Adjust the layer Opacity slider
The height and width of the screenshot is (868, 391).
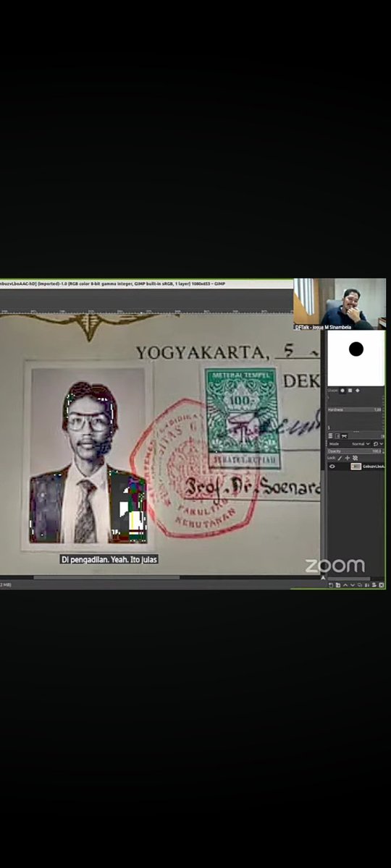pyautogui.click(x=354, y=451)
